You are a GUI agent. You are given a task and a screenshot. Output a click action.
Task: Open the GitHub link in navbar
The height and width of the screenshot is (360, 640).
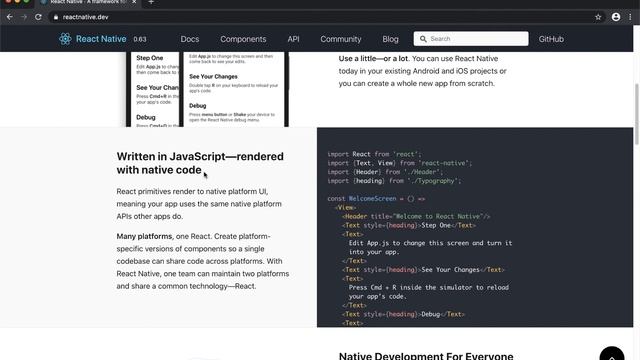point(551,39)
